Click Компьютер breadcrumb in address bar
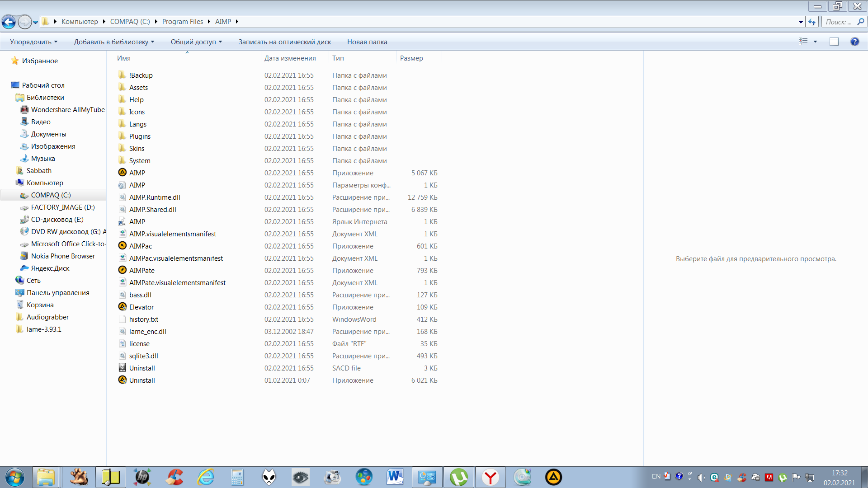 coord(80,22)
